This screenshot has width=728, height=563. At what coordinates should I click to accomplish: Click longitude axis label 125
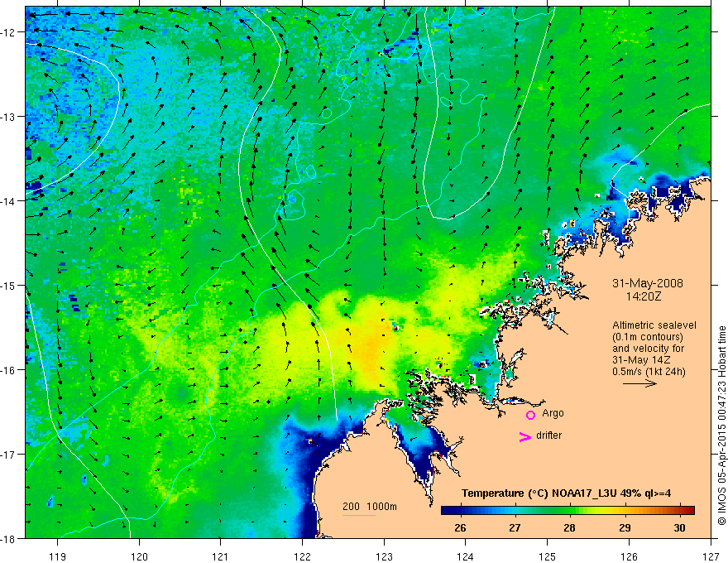(548, 556)
